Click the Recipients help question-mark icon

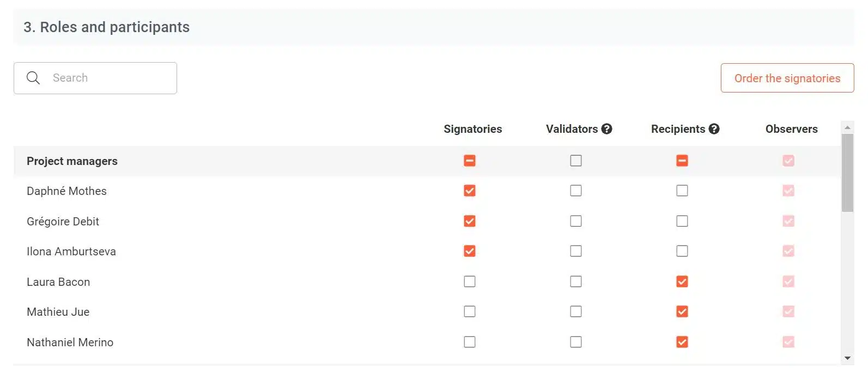714,129
